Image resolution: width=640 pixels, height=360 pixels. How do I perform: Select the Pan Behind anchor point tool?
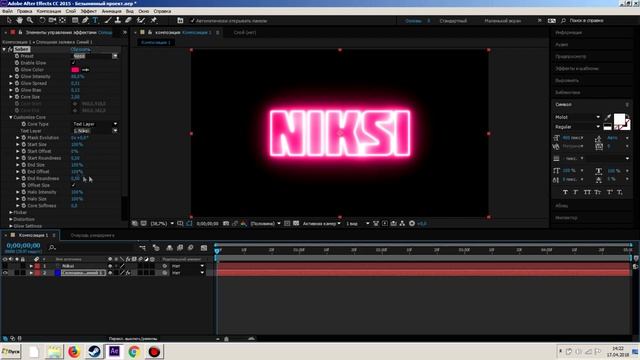[x=62, y=20]
